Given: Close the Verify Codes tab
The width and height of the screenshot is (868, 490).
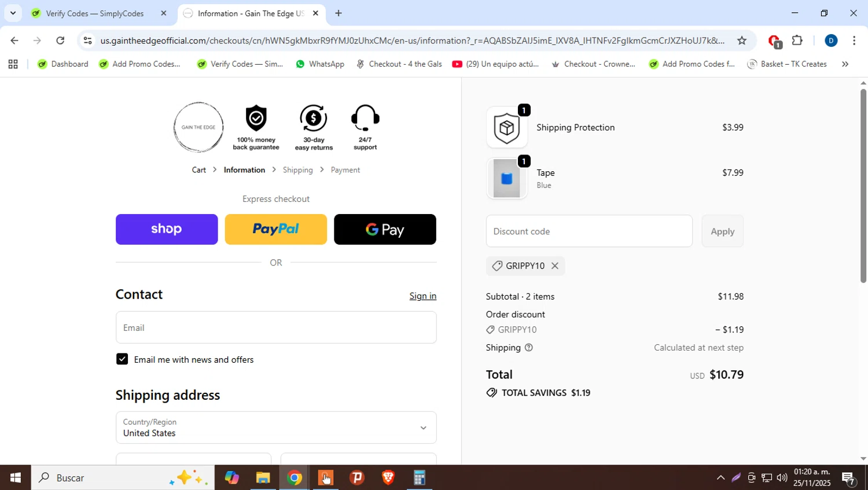Looking at the screenshot, I should (163, 13).
